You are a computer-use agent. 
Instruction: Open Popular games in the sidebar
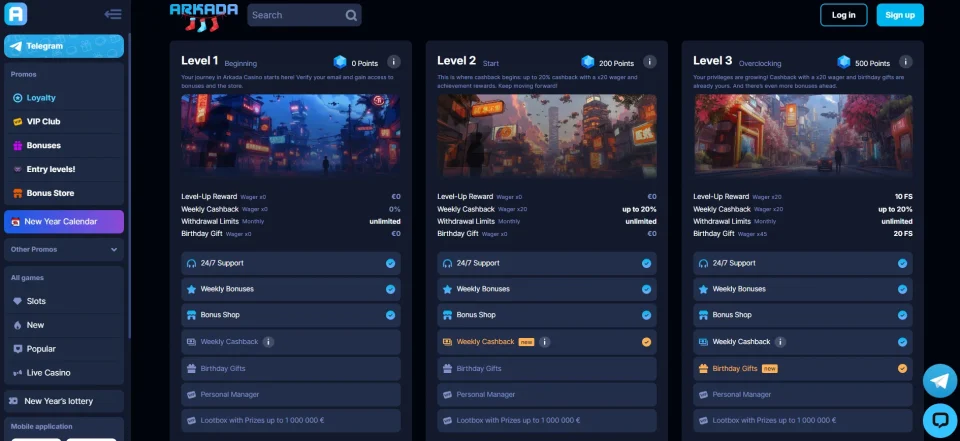click(x=64, y=349)
